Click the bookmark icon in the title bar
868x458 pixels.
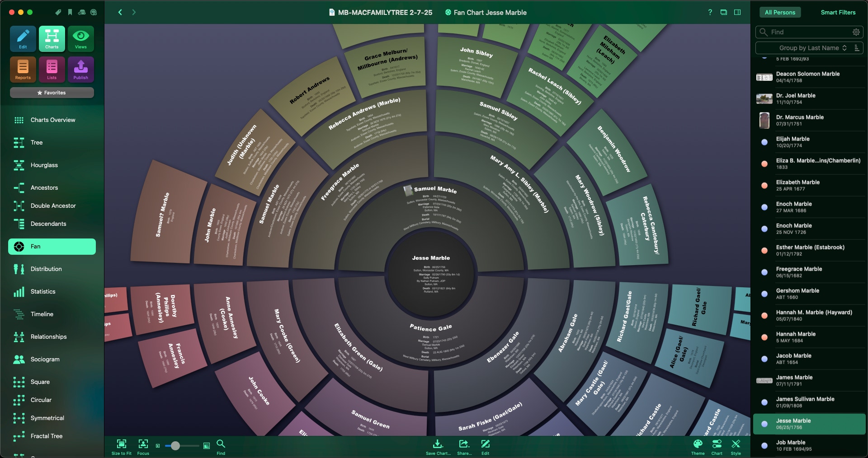point(70,12)
